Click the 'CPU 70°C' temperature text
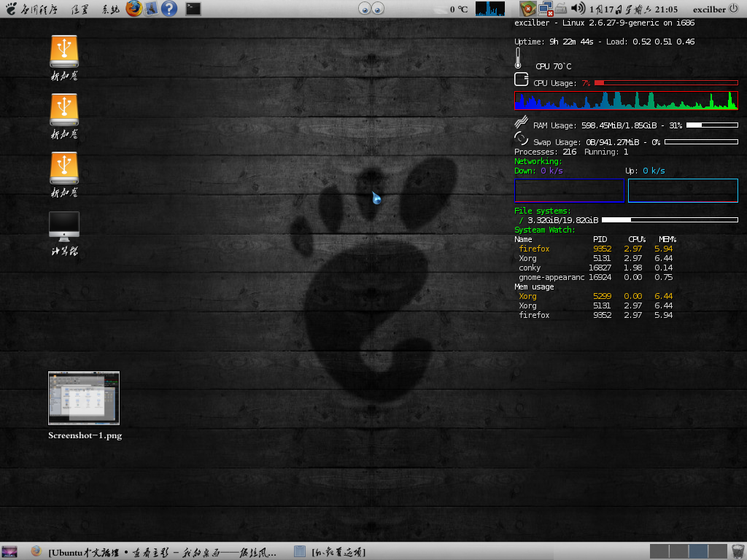Viewport: 747px width, 560px height. point(554,66)
